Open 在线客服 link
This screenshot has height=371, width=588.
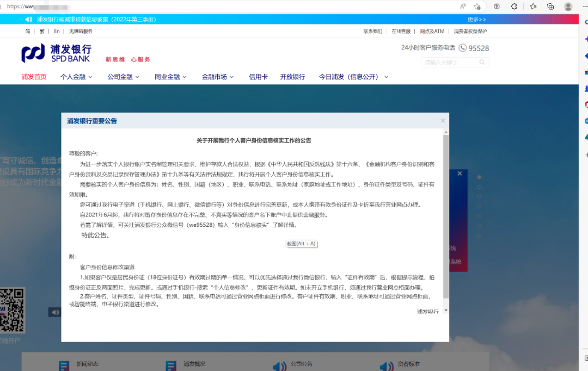(x=401, y=32)
